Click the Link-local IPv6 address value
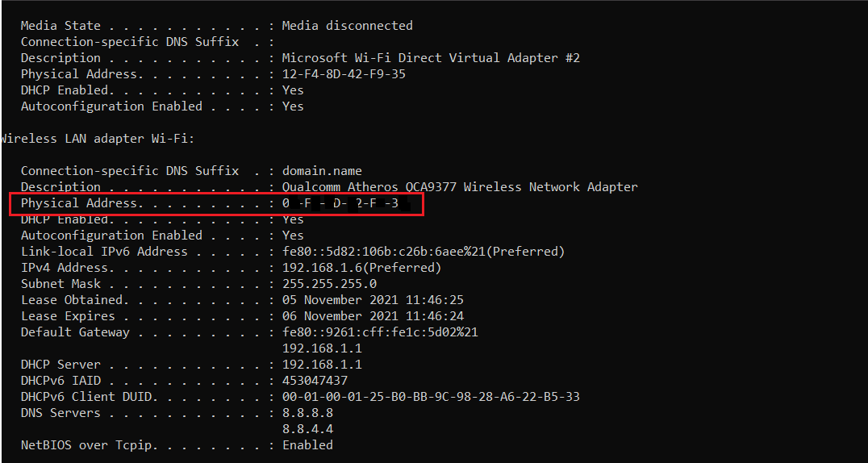868x463 pixels. point(423,252)
